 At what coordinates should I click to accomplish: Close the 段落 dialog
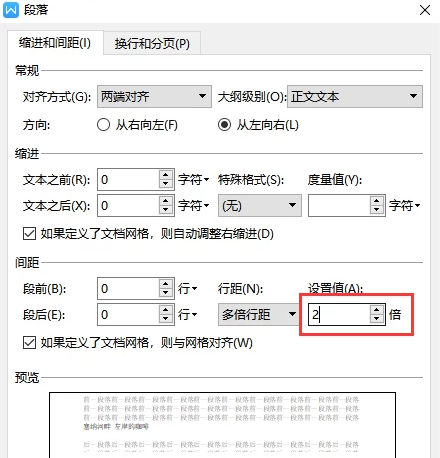[425, 10]
